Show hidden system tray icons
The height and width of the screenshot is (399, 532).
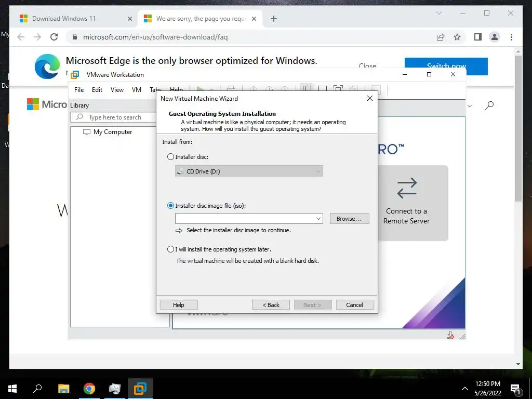click(x=465, y=389)
